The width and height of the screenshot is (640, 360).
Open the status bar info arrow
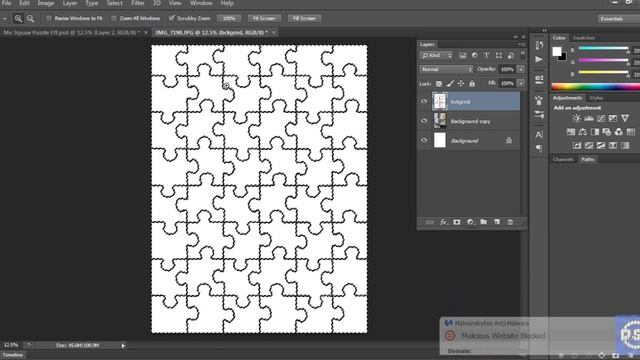coord(123,346)
